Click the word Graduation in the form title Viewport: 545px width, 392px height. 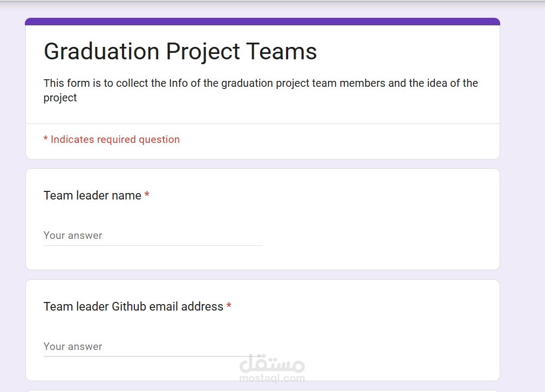click(x=101, y=52)
